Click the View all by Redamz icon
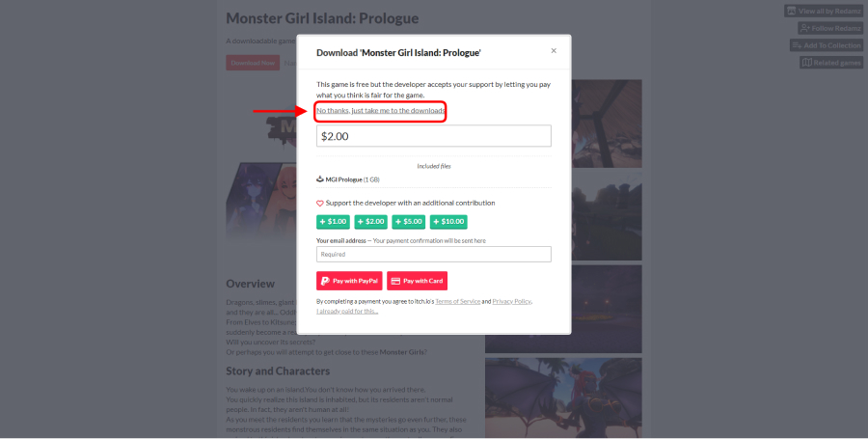The width and height of the screenshot is (868, 439). 792,11
